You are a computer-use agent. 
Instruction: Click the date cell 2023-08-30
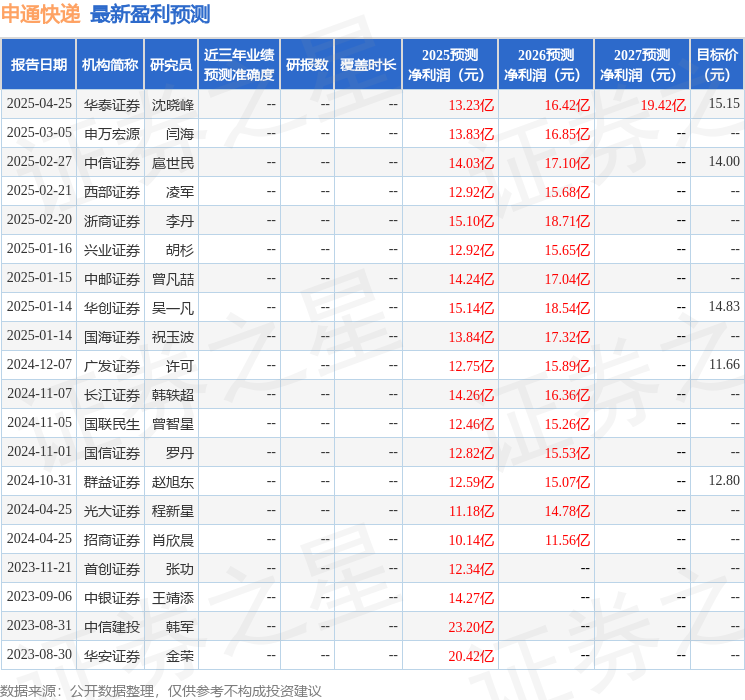[39, 654]
